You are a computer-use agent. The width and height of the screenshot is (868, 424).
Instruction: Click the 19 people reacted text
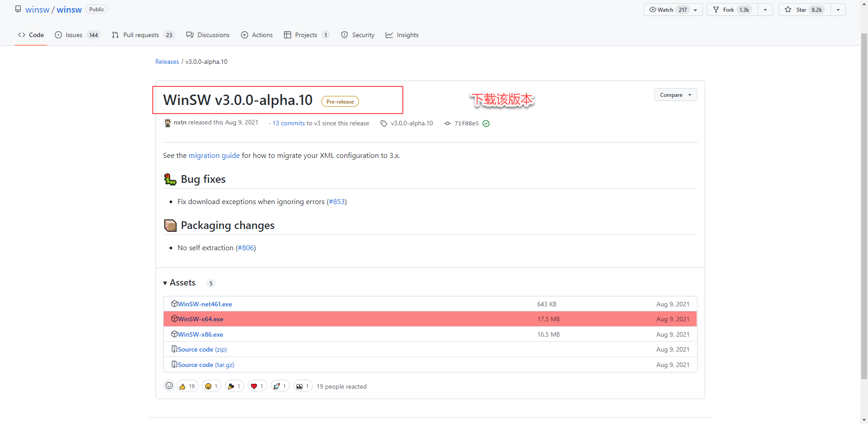(341, 386)
